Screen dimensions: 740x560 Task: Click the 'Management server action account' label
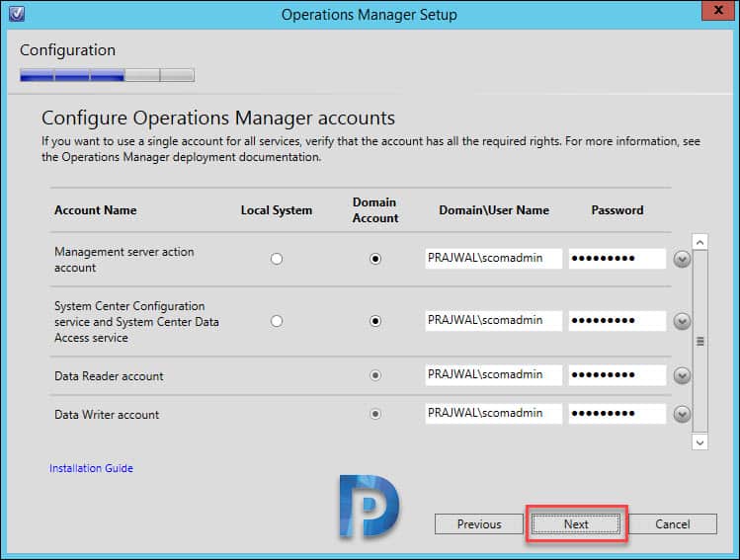[x=124, y=260]
